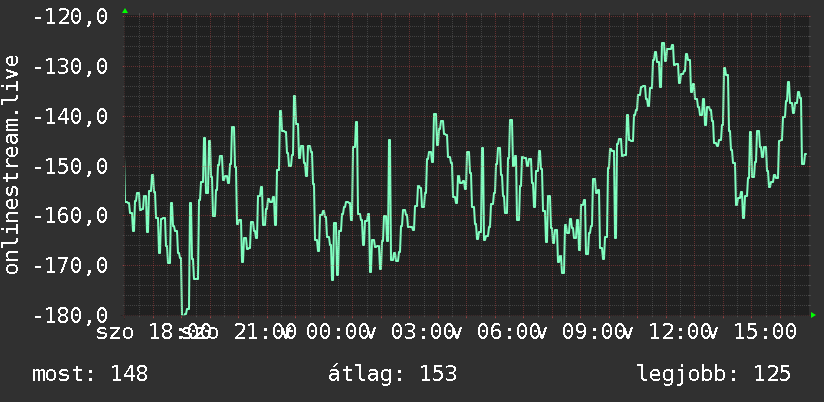Screen dimensions: 824x402
Task: Click the green arrow ending the x-axis
Action: point(813,315)
